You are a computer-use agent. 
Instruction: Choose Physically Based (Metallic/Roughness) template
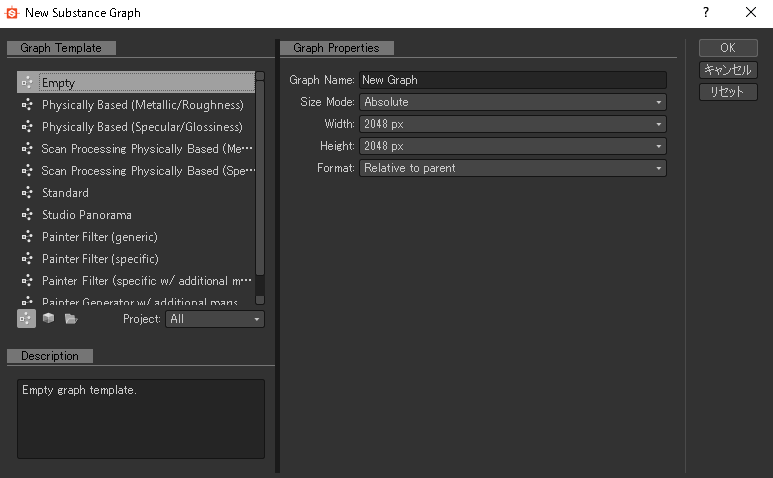[136, 104]
